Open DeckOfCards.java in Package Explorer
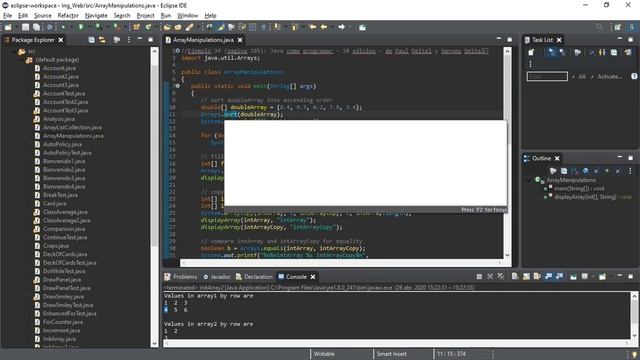The height and width of the screenshot is (360, 640). click(65, 254)
